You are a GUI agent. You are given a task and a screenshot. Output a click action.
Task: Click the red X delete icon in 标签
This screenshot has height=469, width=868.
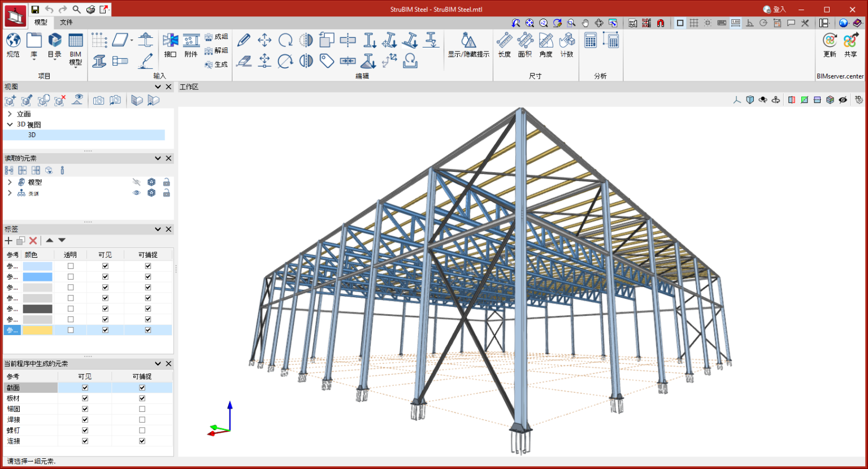33,241
